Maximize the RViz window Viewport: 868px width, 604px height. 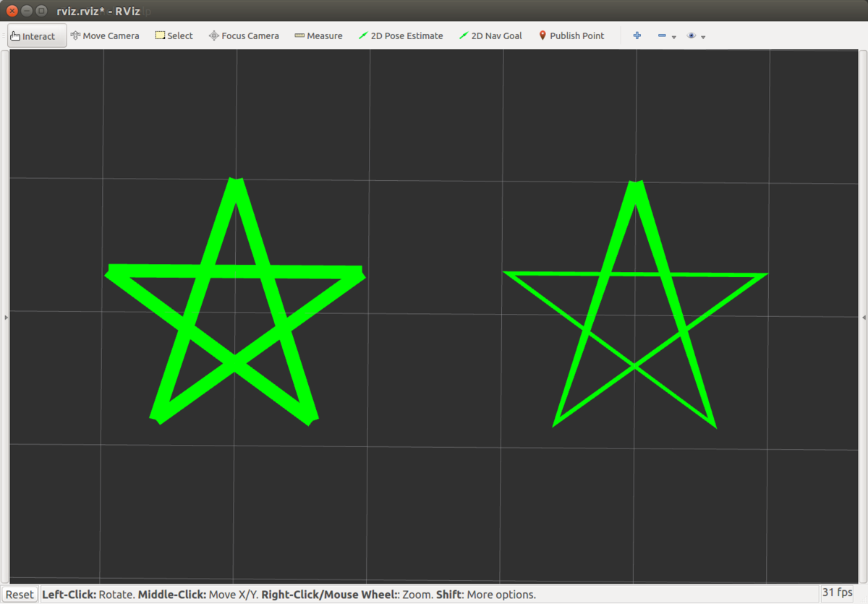tap(41, 11)
